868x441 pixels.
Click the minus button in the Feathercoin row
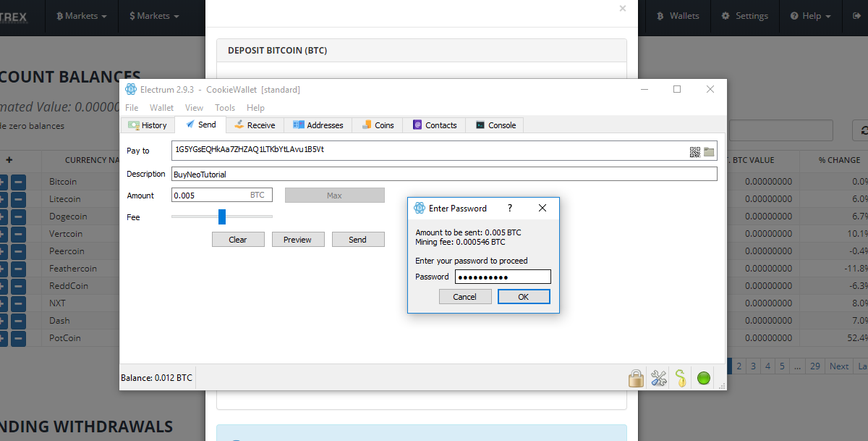[x=19, y=269]
